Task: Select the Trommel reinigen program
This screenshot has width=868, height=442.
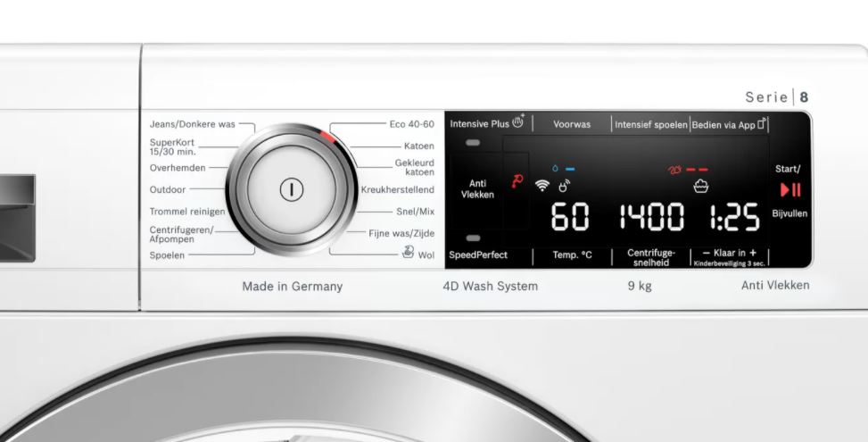Action: pos(187,212)
